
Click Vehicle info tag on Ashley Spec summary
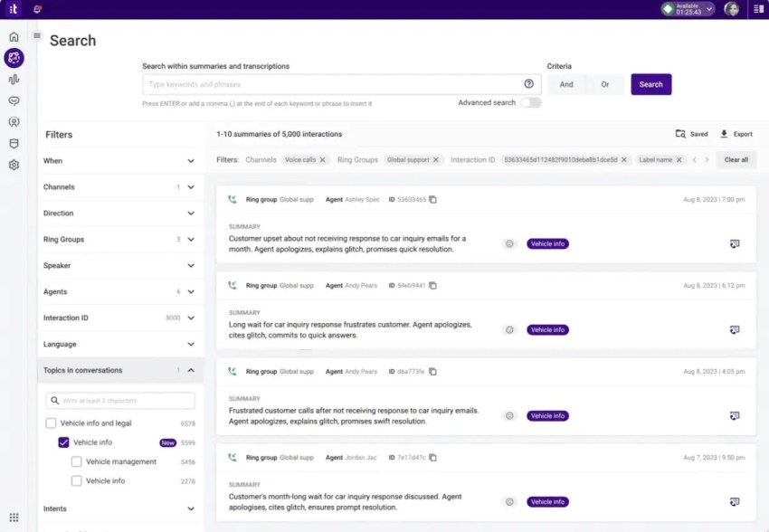[548, 243]
